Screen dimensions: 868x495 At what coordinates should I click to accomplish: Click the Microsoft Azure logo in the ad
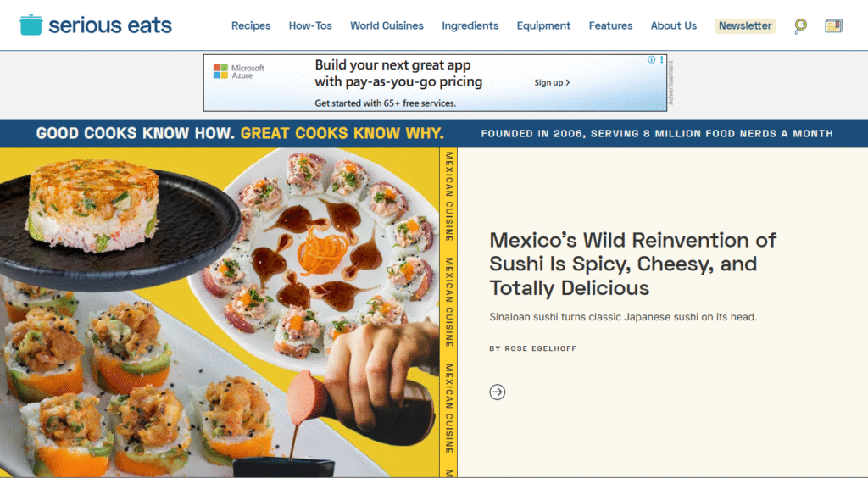(238, 71)
